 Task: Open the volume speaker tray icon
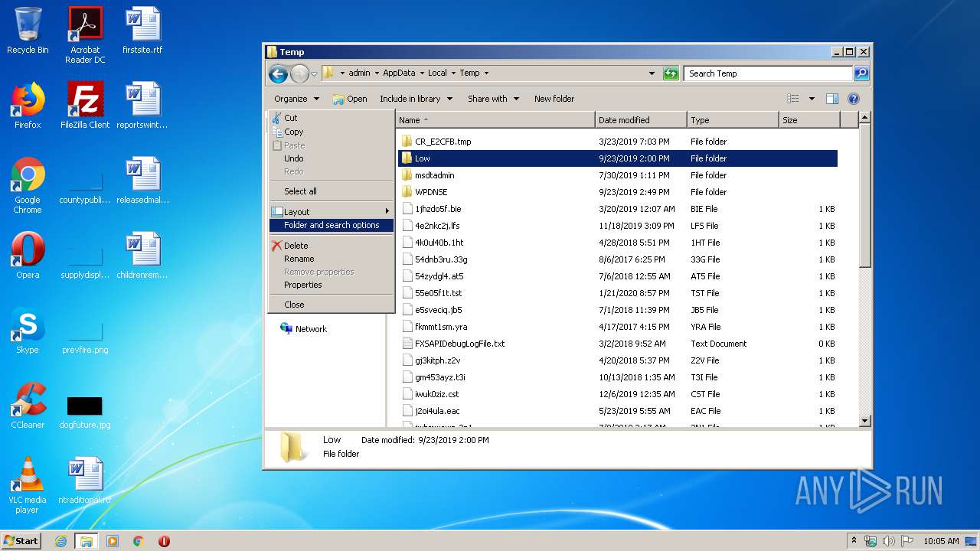click(889, 541)
